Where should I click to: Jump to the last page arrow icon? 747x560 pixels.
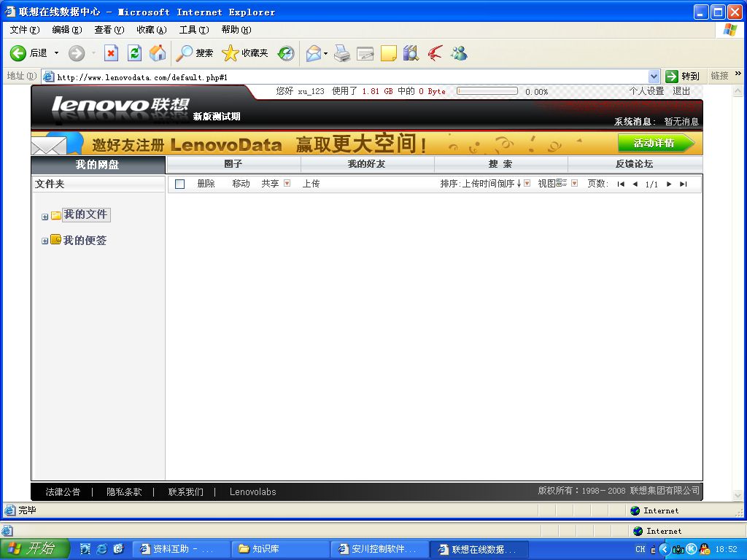click(x=683, y=184)
